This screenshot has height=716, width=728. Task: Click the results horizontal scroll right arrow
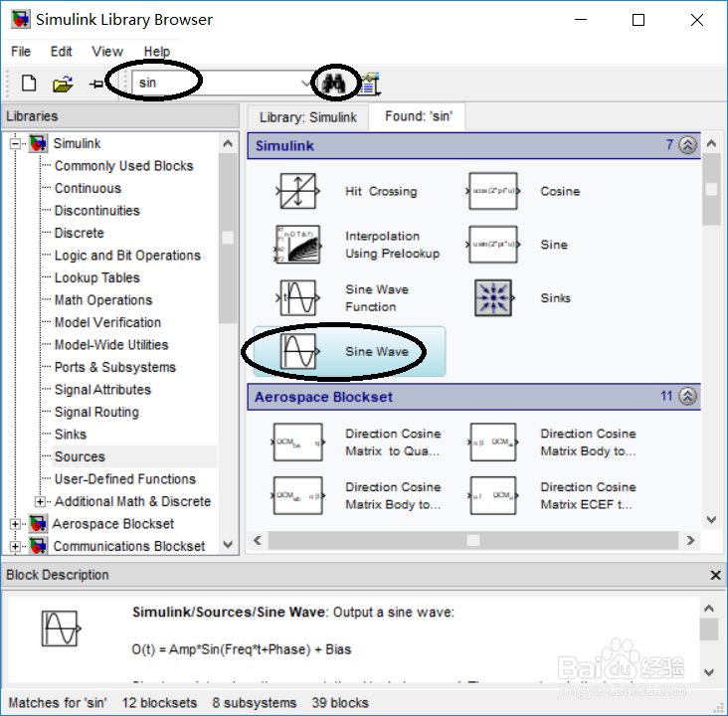click(x=690, y=540)
